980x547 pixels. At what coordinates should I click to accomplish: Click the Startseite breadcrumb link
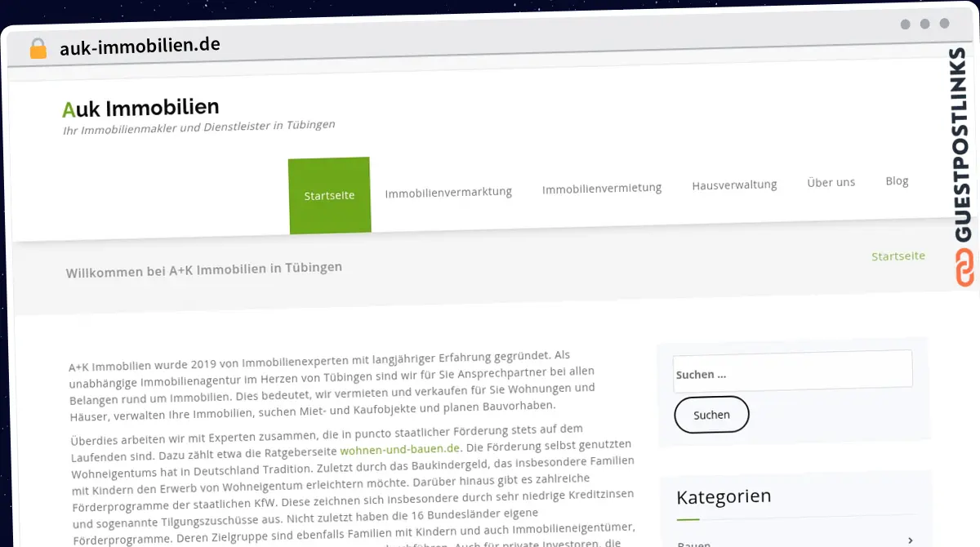pos(898,256)
